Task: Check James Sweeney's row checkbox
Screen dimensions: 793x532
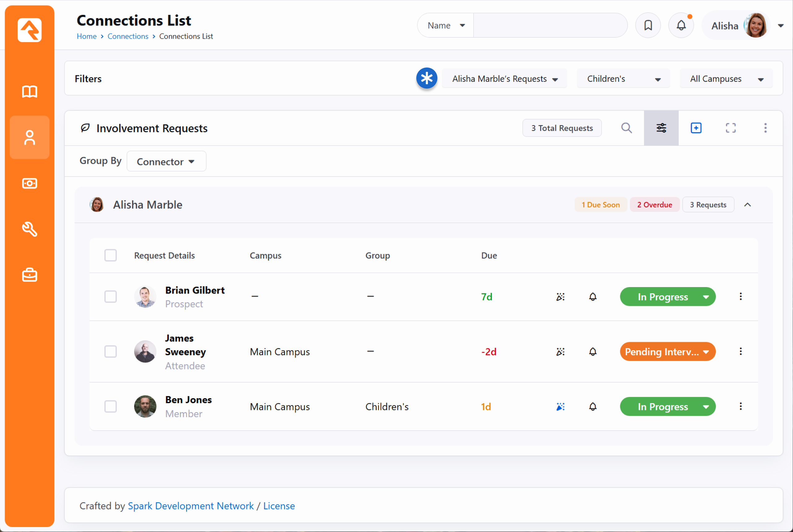Action: 110,351
